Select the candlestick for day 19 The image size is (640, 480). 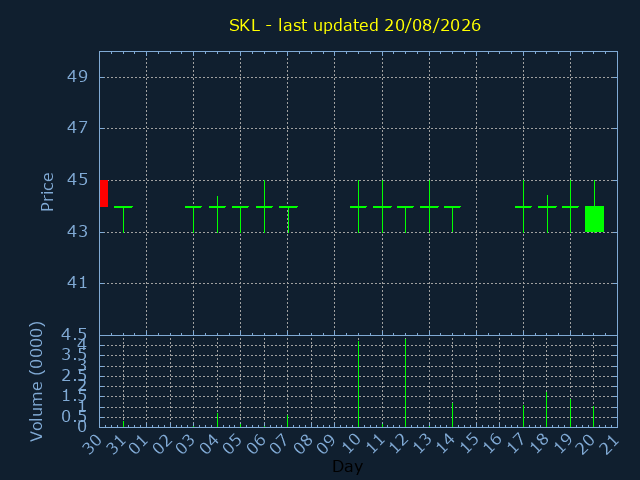(x=570, y=207)
